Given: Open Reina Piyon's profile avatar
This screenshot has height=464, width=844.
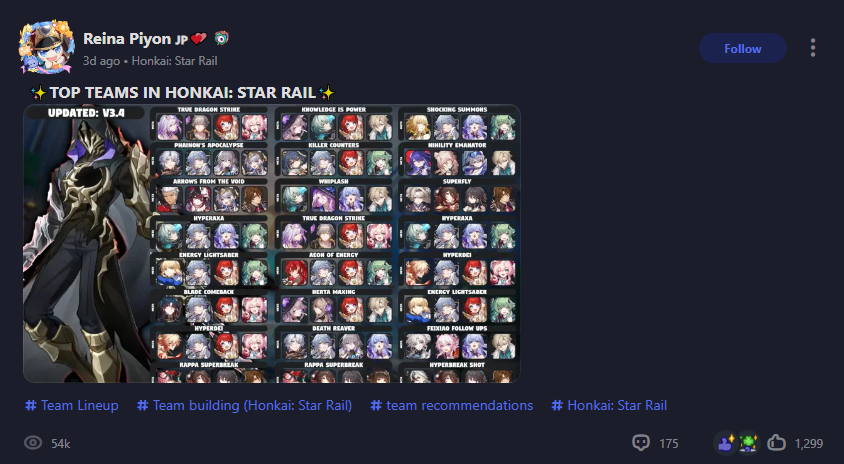Looking at the screenshot, I should tap(47, 47).
